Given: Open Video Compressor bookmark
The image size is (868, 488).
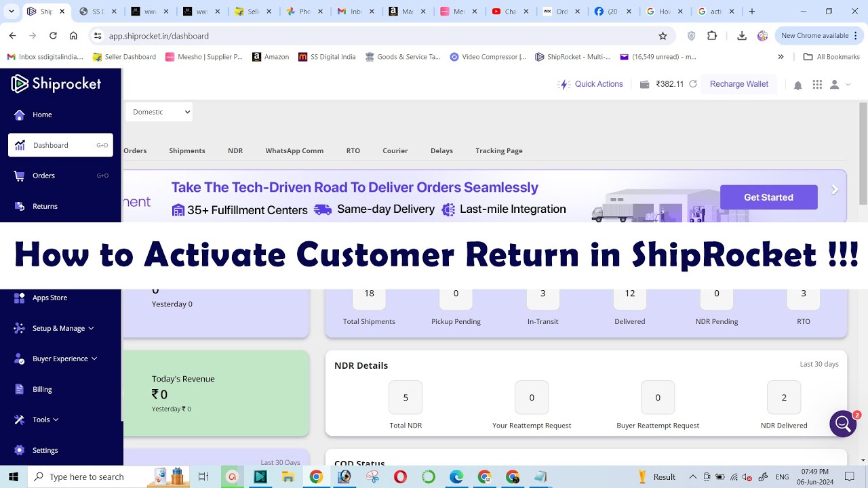Looking at the screenshot, I should click(x=488, y=57).
